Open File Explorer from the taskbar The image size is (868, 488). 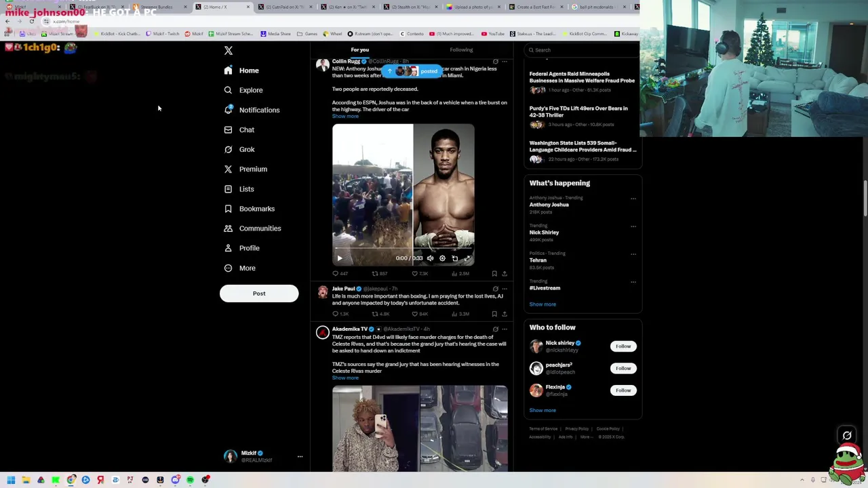(x=26, y=480)
